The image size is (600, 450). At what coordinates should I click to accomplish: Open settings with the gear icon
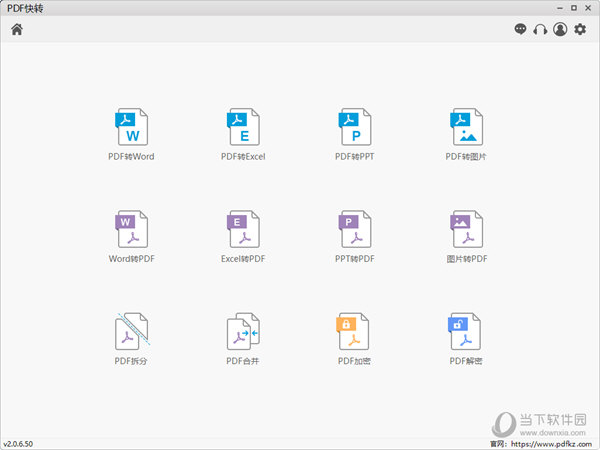pyautogui.click(x=580, y=29)
